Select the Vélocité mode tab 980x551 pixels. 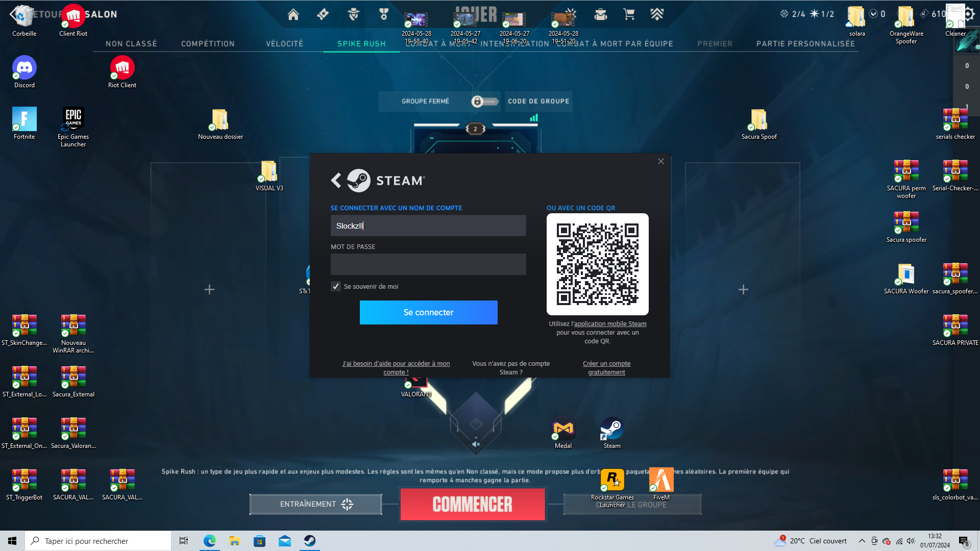click(284, 44)
